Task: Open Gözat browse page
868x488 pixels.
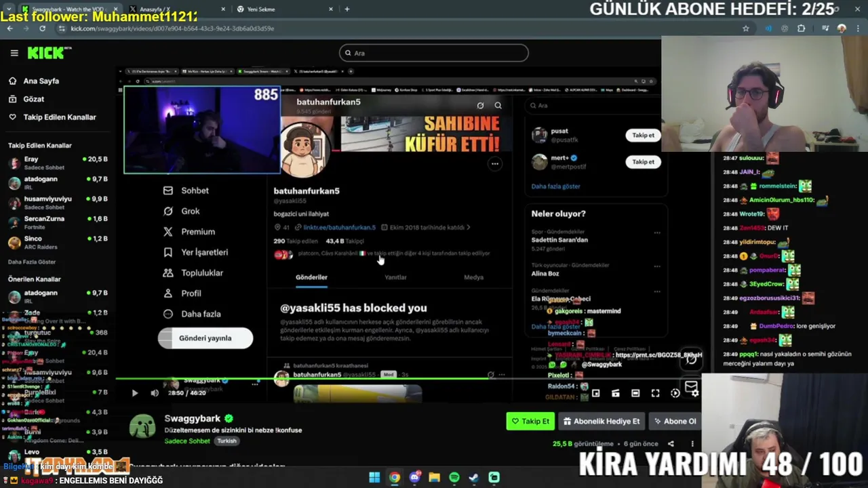Action: click(33, 99)
